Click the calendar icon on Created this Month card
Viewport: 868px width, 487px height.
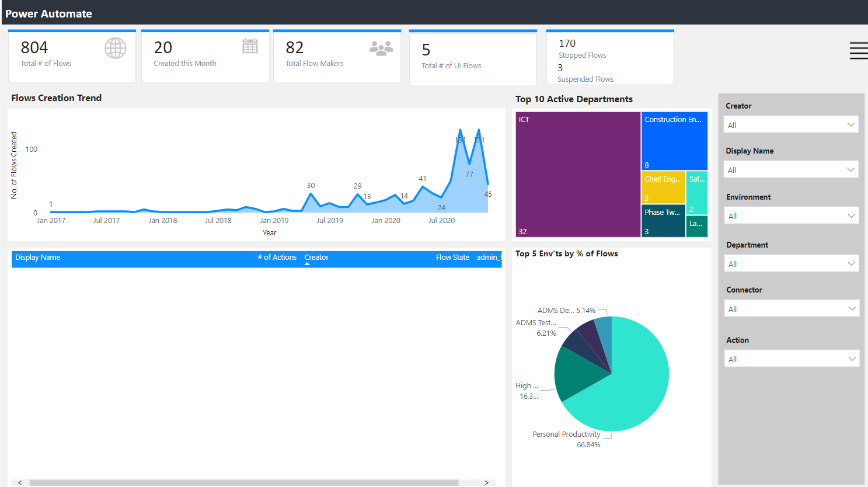250,47
